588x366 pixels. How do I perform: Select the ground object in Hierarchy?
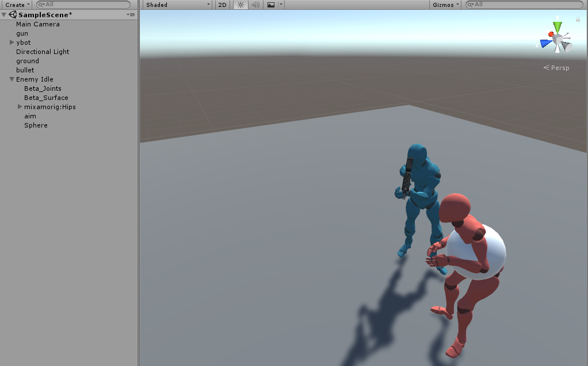(28, 61)
